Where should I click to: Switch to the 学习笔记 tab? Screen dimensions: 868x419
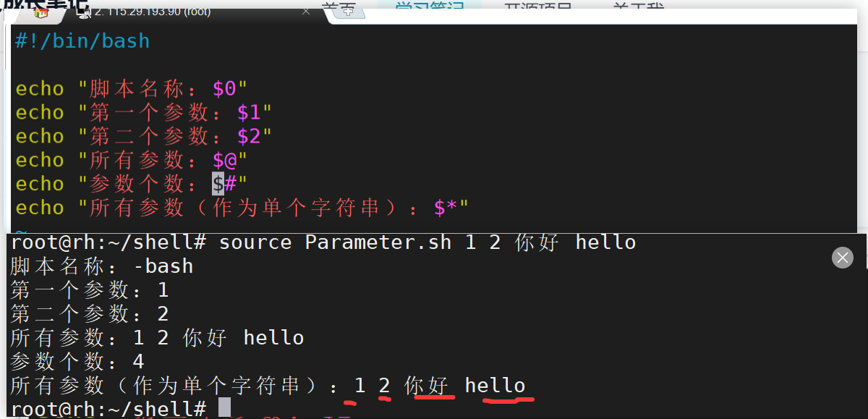(430, 6)
